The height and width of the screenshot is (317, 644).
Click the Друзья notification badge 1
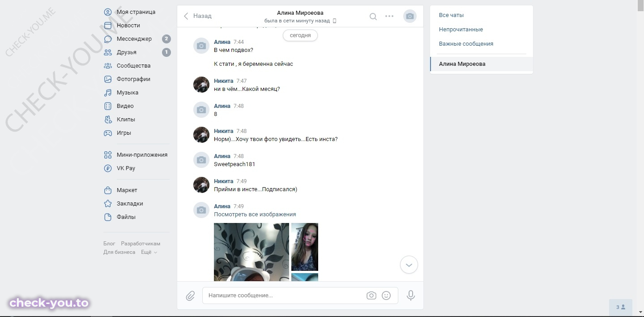pyautogui.click(x=166, y=52)
